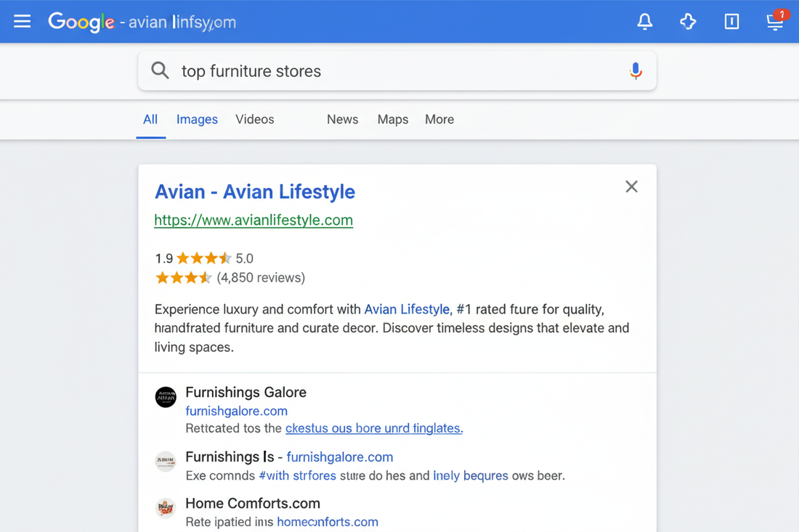The height and width of the screenshot is (532, 799).
Task: Open furnishgalore.com under Furnishings Galore
Action: 236,411
